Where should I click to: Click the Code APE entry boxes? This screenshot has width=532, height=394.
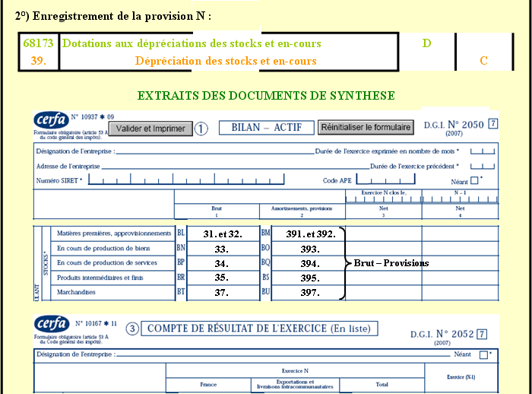(x=385, y=179)
